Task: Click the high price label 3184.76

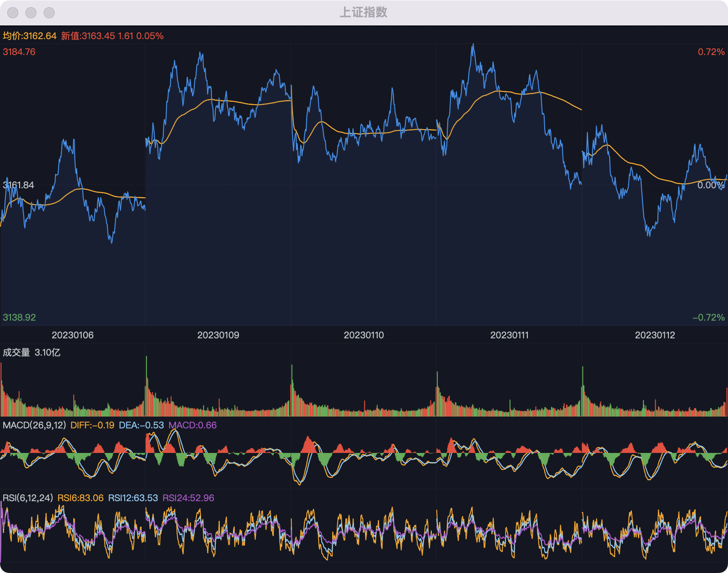Action: click(19, 52)
